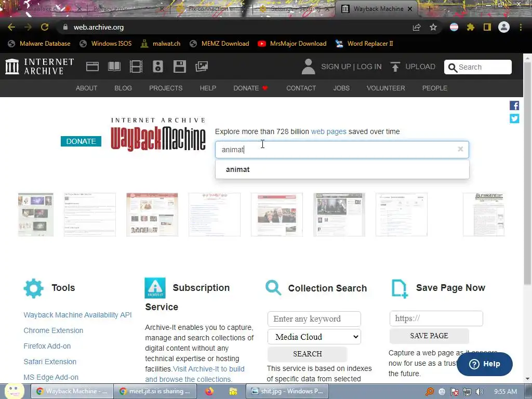Open the blue Help chat button

(485, 364)
